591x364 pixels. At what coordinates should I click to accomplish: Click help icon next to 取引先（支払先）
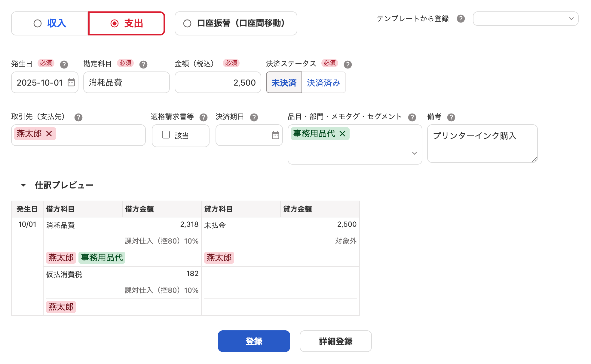tap(78, 117)
